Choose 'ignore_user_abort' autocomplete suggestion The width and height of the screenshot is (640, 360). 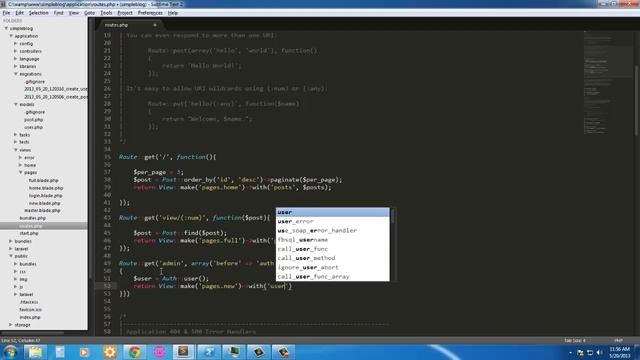(333, 267)
